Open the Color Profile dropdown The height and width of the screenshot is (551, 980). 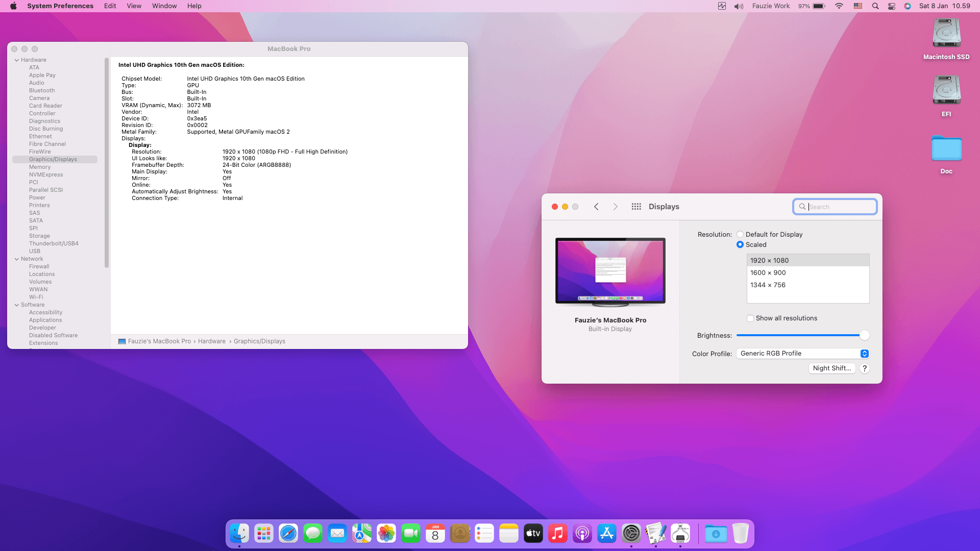click(x=803, y=354)
